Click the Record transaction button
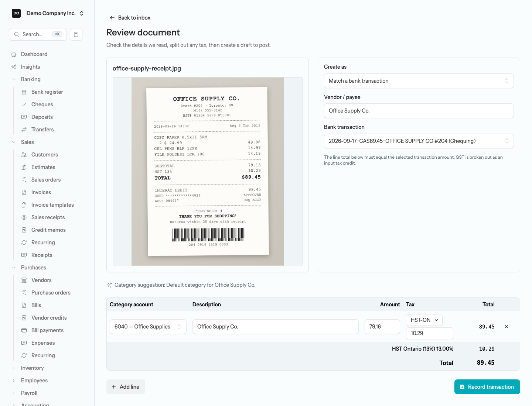532x406 pixels. 487,387
